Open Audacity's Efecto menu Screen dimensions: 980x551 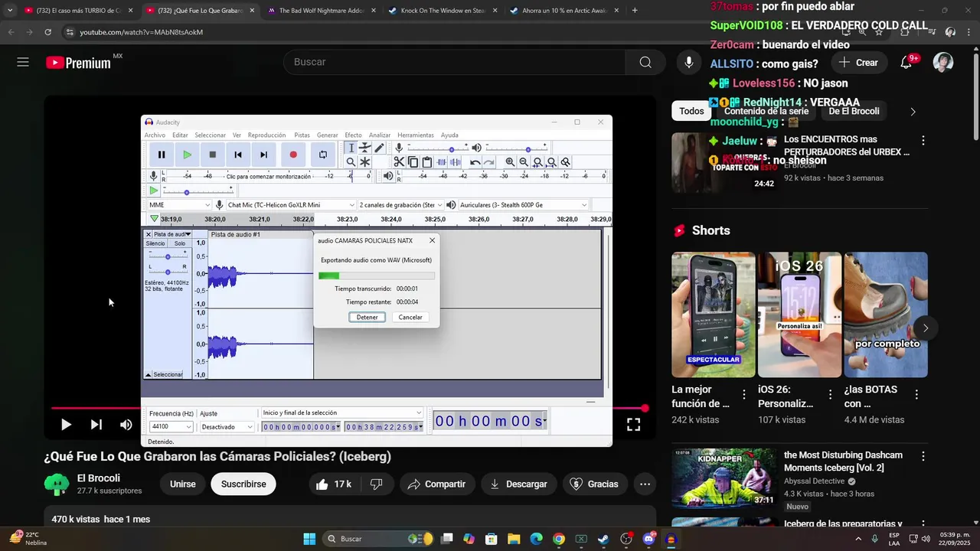click(x=353, y=135)
